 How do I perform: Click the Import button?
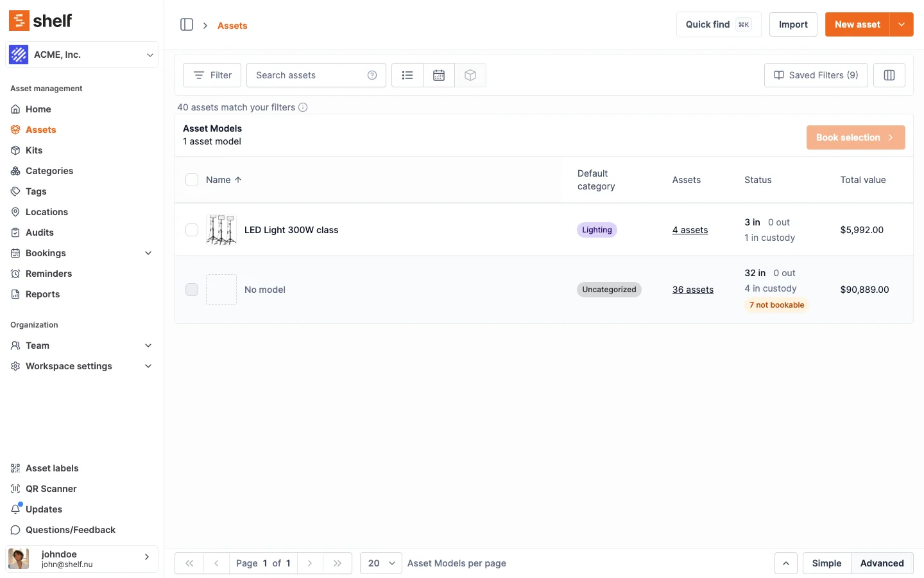click(x=793, y=24)
